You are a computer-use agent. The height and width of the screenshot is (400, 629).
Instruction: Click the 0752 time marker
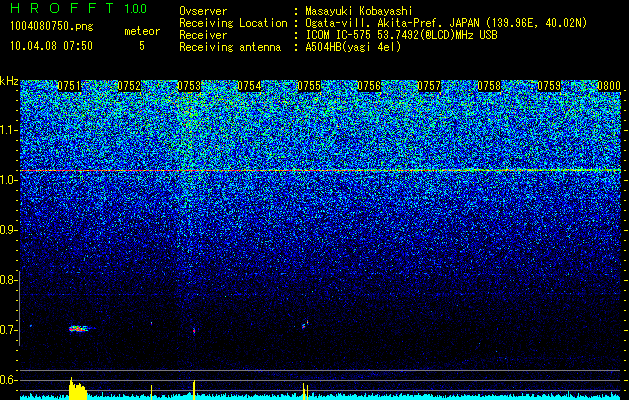129,86
